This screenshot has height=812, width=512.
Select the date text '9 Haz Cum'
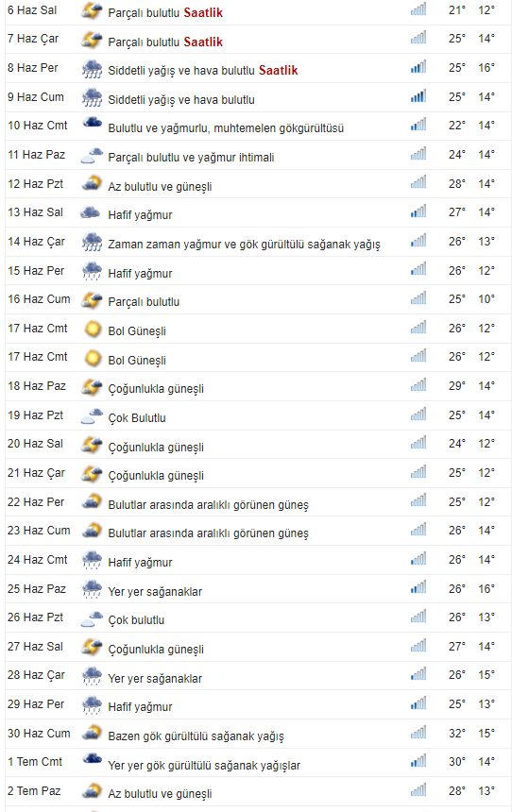point(36,97)
